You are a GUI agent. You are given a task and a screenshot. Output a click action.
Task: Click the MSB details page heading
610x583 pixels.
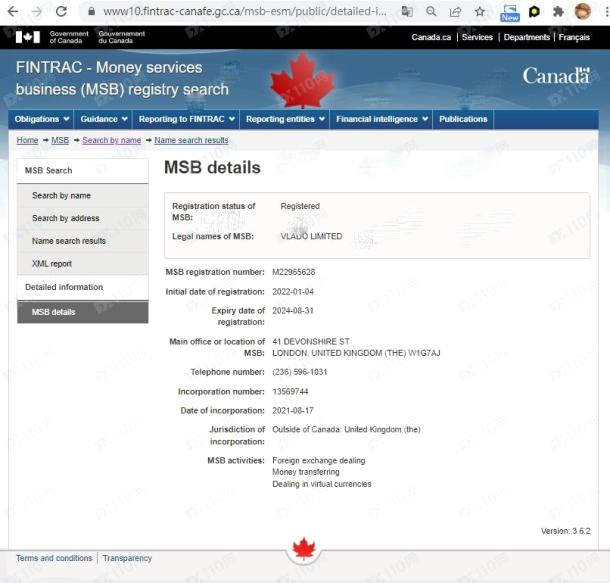point(212,168)
